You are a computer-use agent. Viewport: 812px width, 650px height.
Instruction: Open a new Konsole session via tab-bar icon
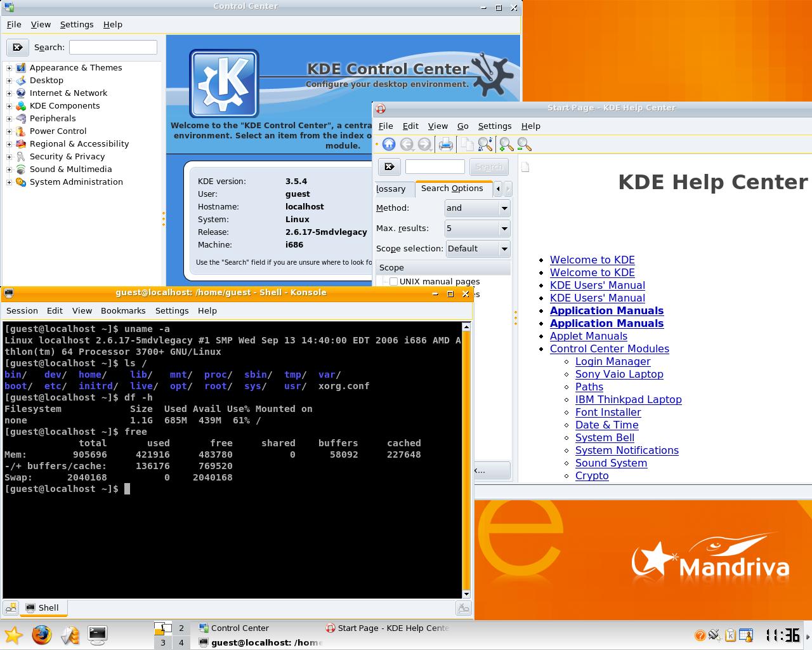[11, 608]
